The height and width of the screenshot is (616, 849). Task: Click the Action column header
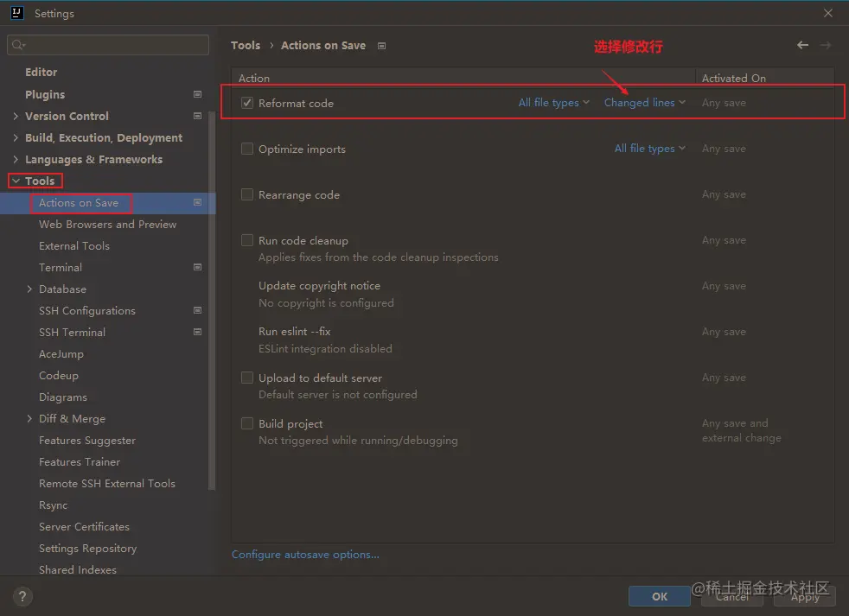[254, 78]
